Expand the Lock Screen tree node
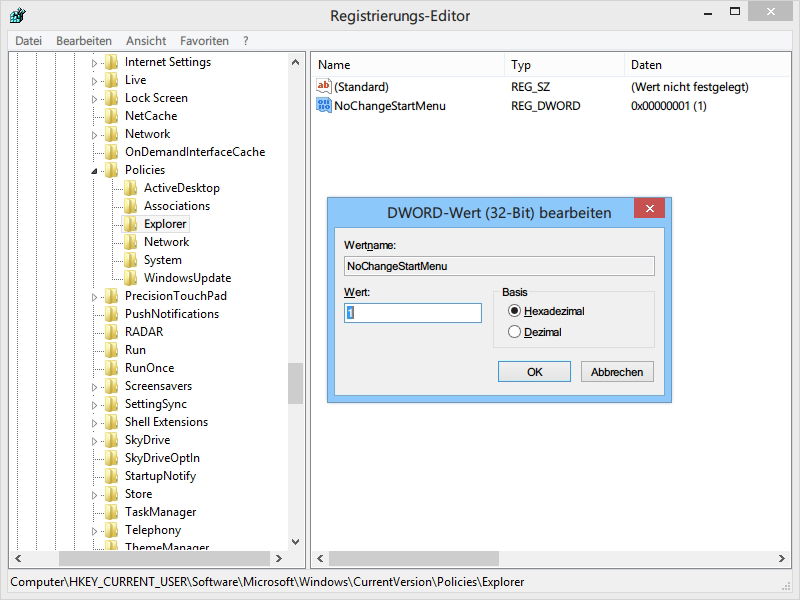 (x=94, y=99)
